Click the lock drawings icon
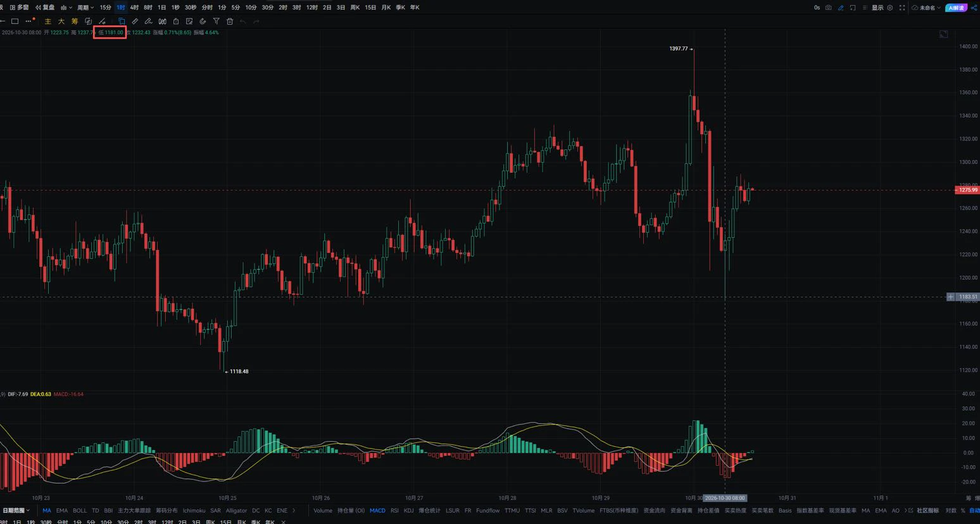This screenshot has width=980, height=524. tap(176, 22)
